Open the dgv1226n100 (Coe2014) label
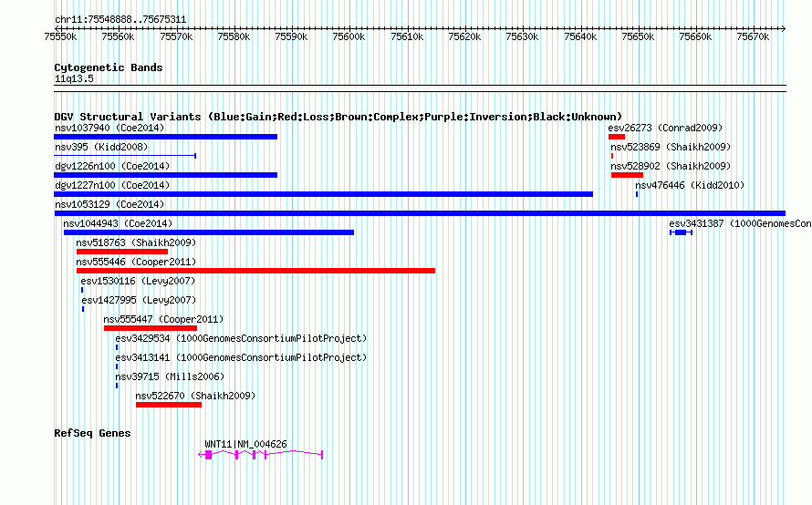This screenshot has height=505, width=812. point(112,166)
